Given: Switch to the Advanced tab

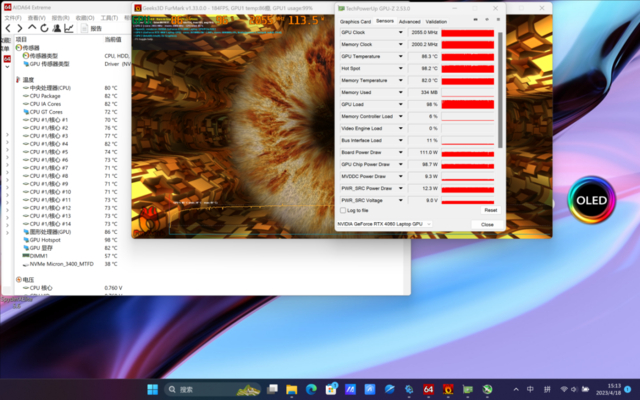Looking at the screenshot, I should [x=409, y=22].
